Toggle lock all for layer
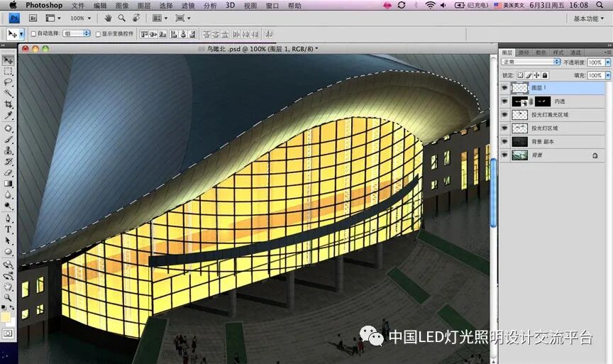This screenshot has width=613, height=364. pyautogui.click(x=545, y=75)
